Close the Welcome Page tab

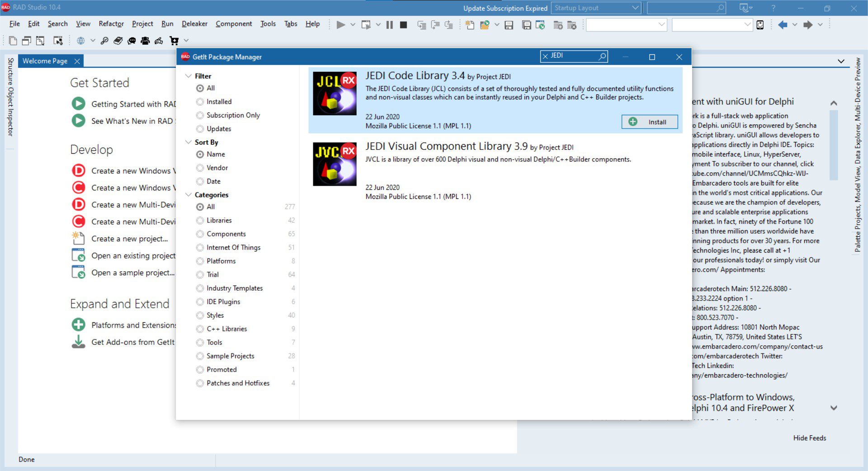[77, 61]
